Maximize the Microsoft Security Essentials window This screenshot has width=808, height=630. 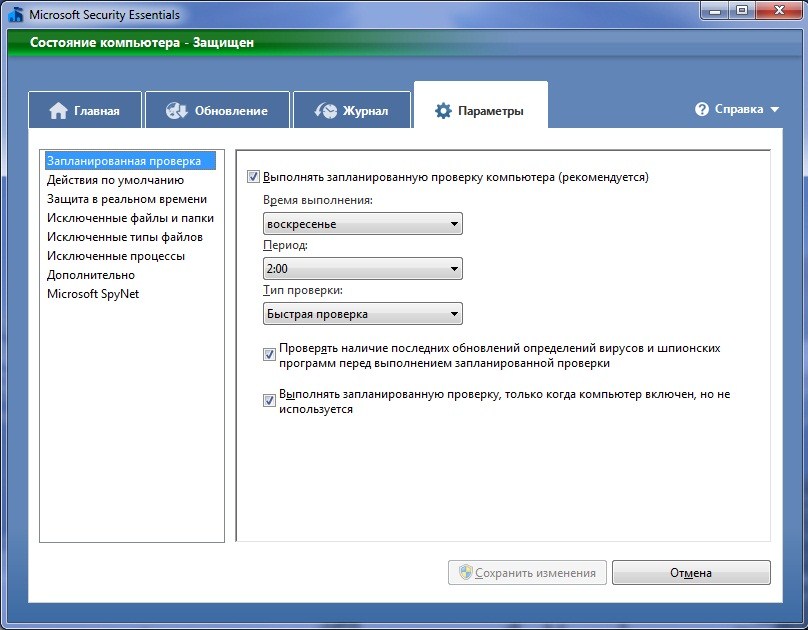[x=742, y=11]
